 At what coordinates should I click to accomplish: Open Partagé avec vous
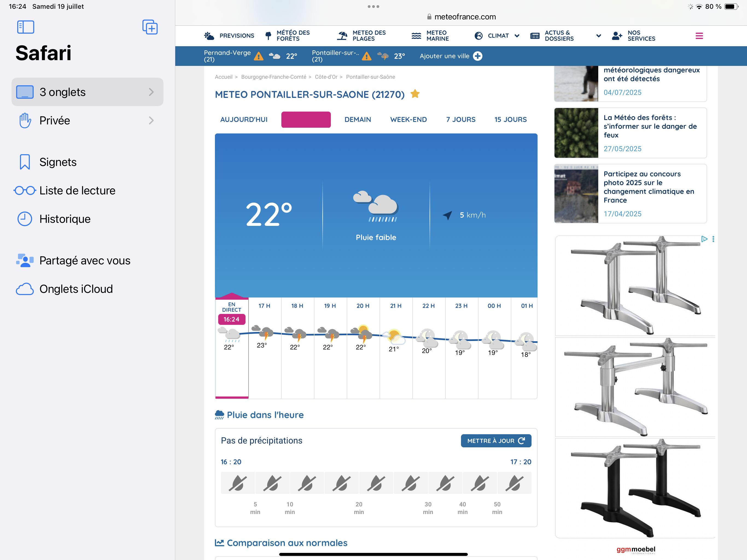click(x=87, y=260)
